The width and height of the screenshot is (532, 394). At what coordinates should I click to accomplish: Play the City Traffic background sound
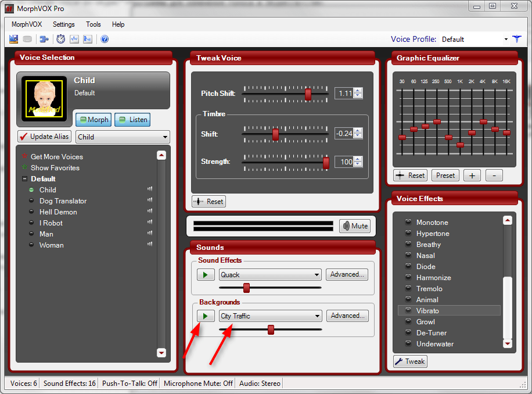coord(206,316)
